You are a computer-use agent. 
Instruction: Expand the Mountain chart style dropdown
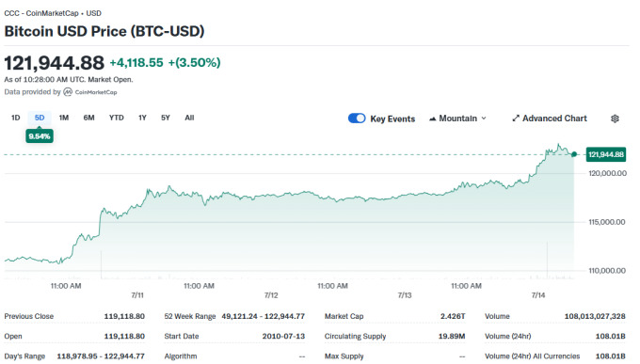(484, 119)
